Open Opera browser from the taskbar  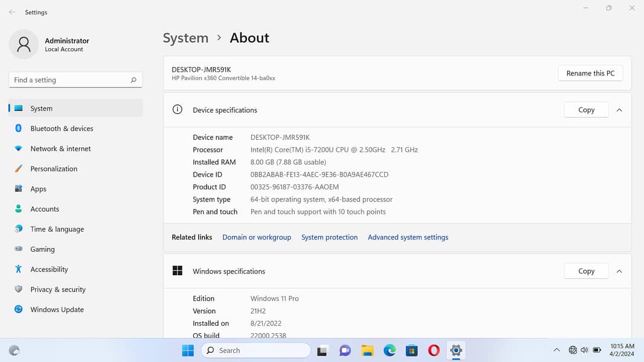point(434,351)
